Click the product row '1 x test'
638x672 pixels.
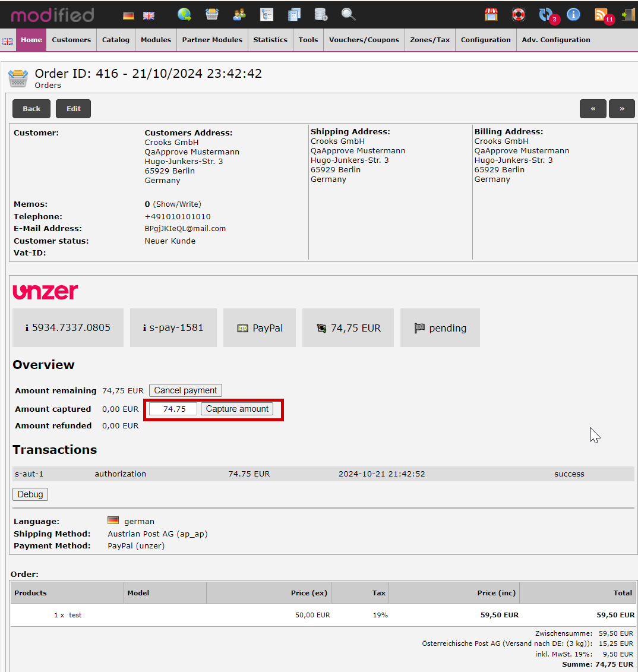324,615
